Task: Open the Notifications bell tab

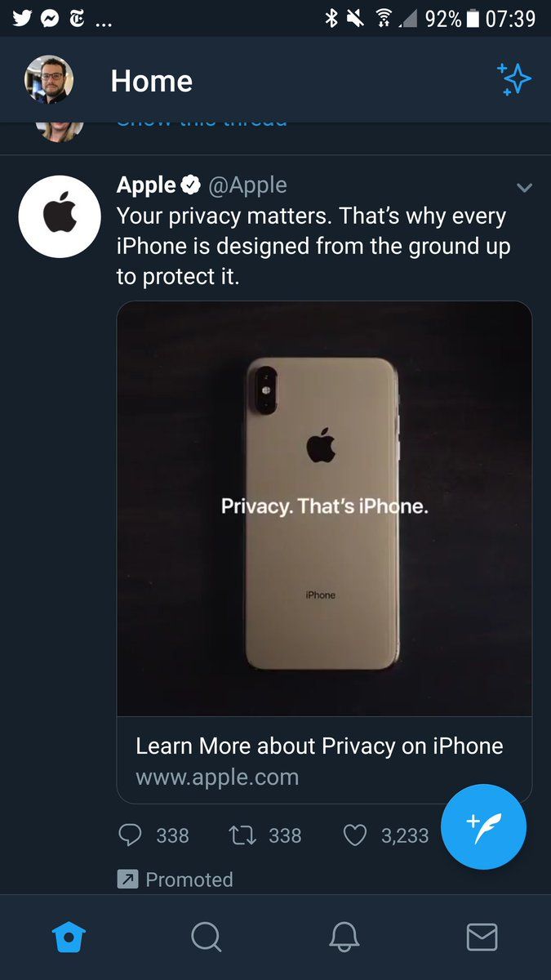Action: [x=344, y=937]
